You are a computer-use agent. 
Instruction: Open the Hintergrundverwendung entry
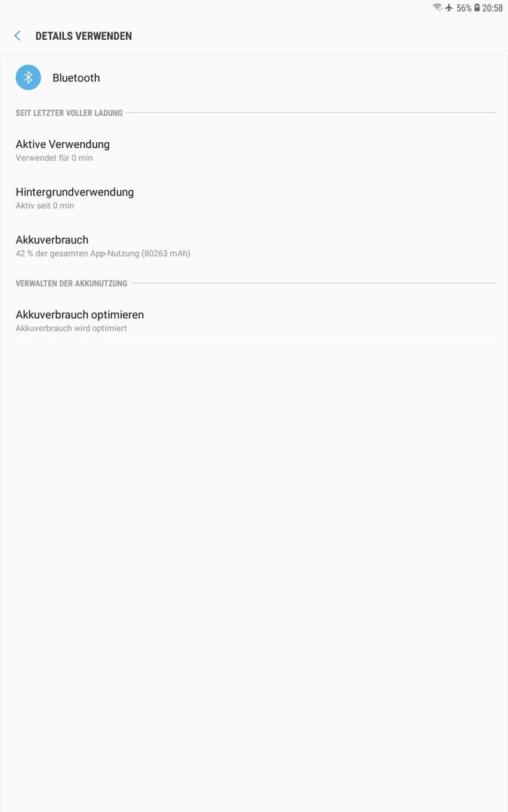[x=254, y=198]
